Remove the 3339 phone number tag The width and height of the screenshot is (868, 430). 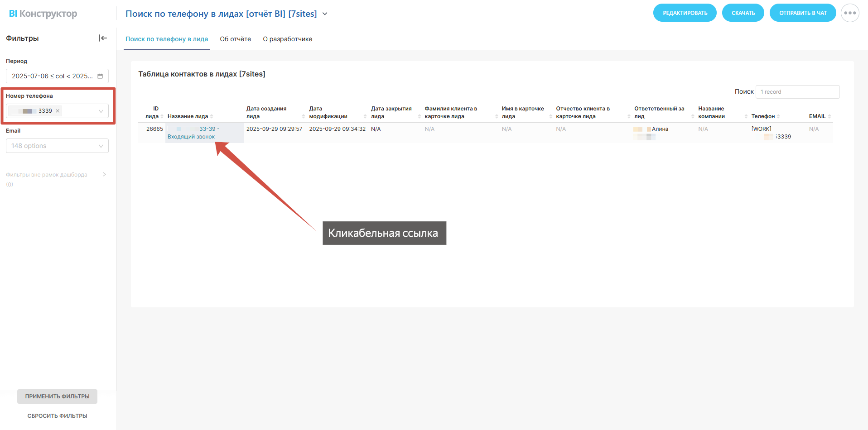[x=58, y=111]
